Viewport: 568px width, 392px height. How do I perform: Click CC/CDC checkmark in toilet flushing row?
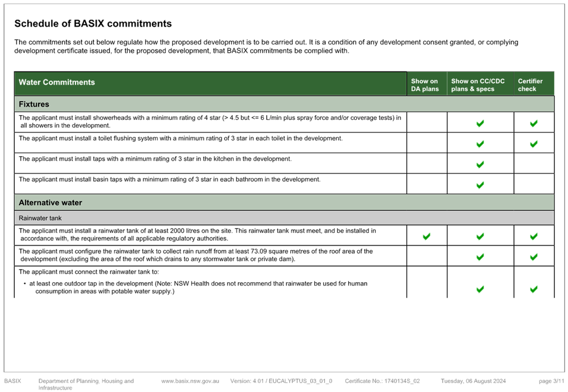[480, 144]
